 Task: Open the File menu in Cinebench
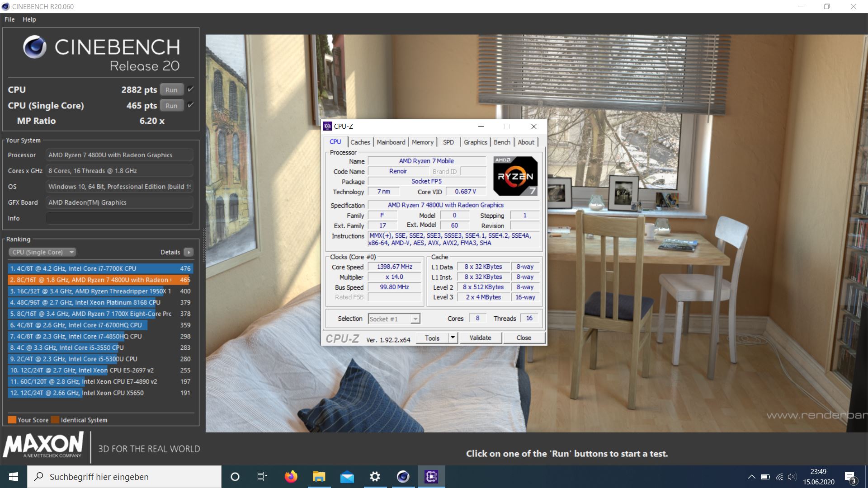[x=9, y=19]
